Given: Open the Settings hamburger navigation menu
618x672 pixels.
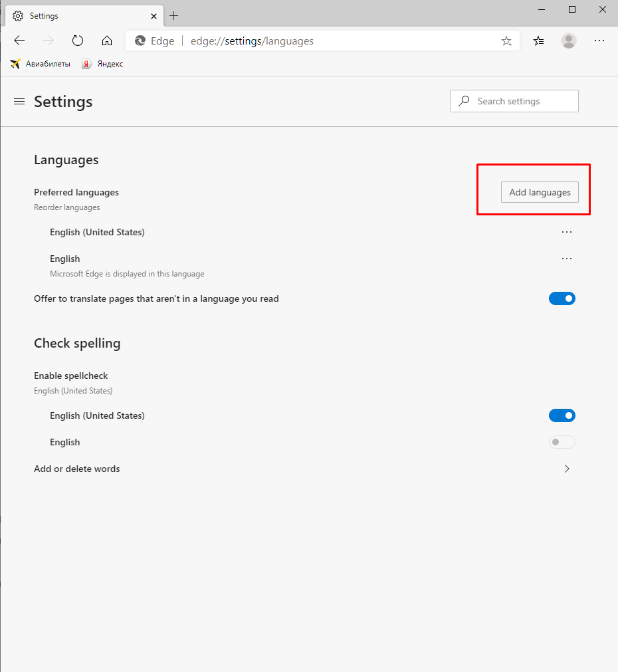Looking at the screenshot, I should coord(19,102).
